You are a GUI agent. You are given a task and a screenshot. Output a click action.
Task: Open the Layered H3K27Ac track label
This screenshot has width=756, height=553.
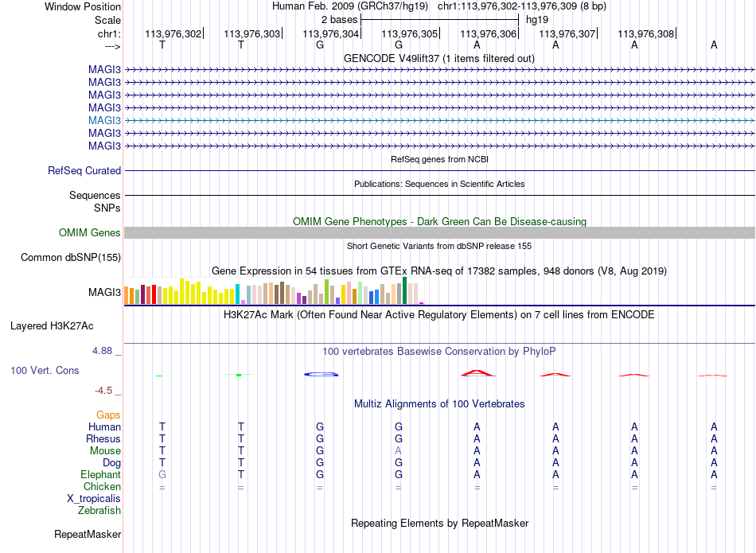coord(52,326)
